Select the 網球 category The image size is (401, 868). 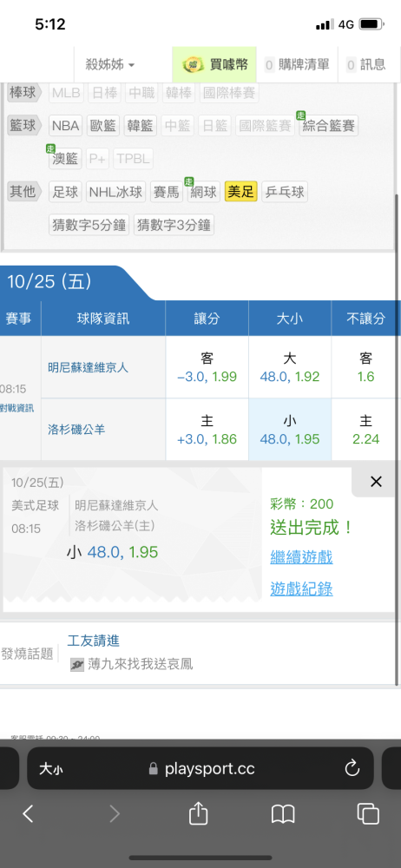204,192
